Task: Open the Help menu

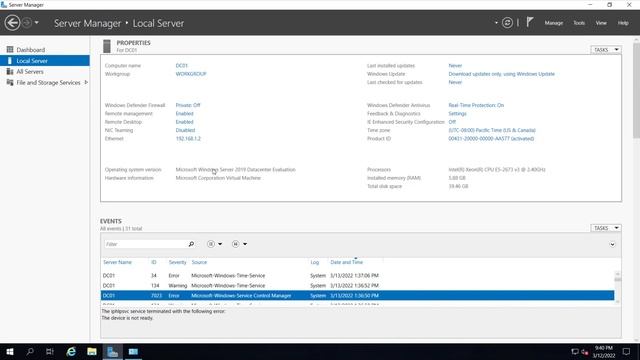Action: pyautogui.click(x=623, y=23)
